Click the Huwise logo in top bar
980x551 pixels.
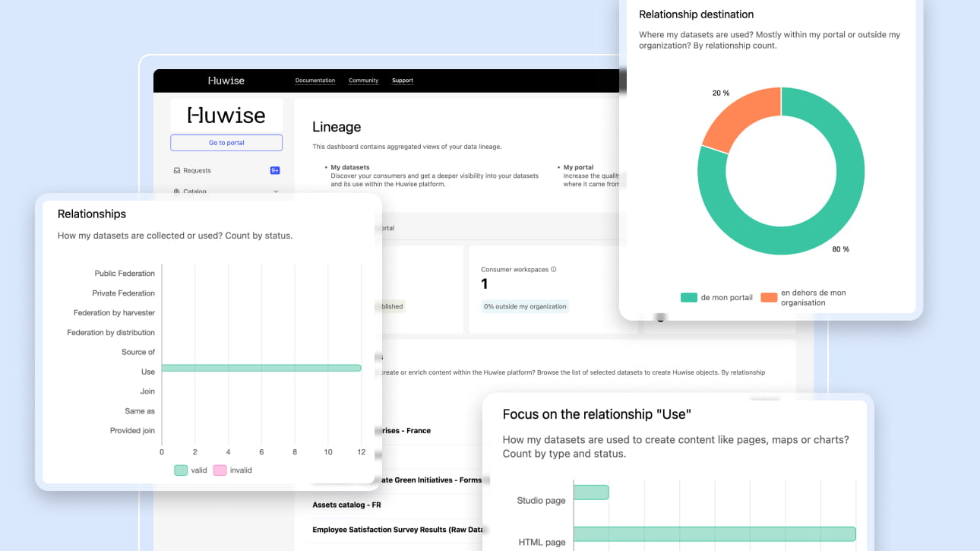pos(226,81)
